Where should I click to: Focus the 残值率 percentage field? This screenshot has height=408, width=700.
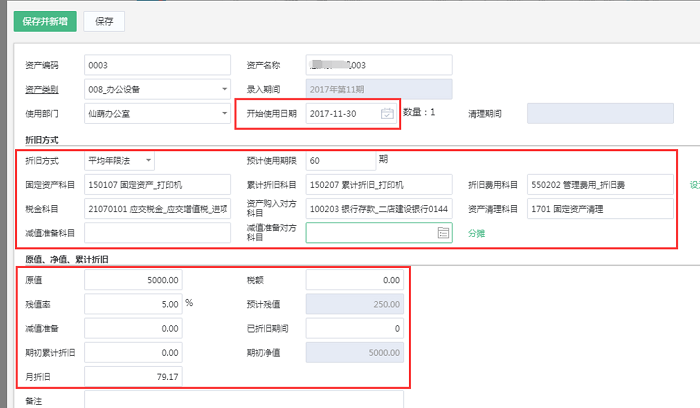133,304
